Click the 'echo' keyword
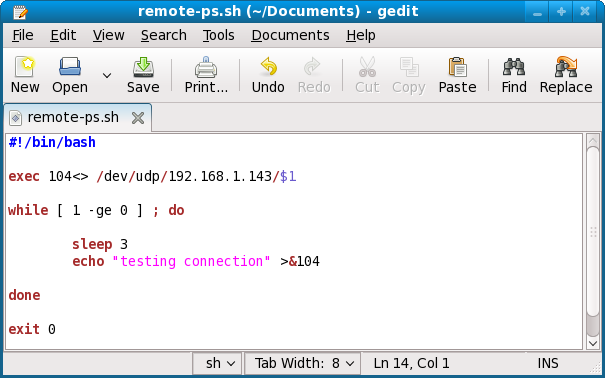Screen dimensions: 605x378 (88, 261)
